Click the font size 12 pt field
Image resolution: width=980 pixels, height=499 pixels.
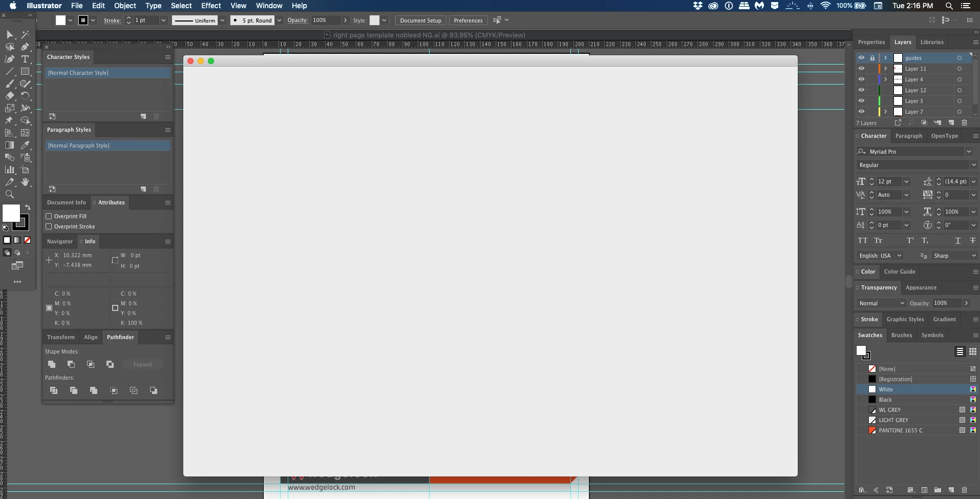click(x=888, y=181)
